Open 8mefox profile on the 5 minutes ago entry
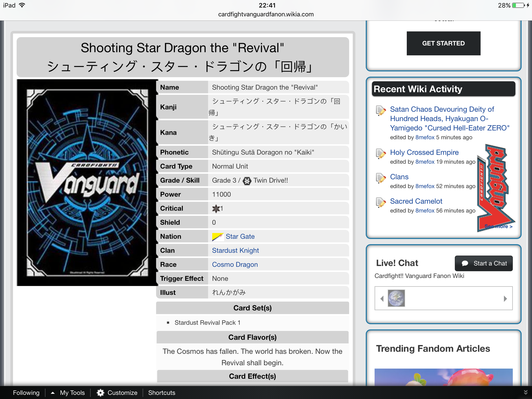532x399 pixels. [425, 137]
